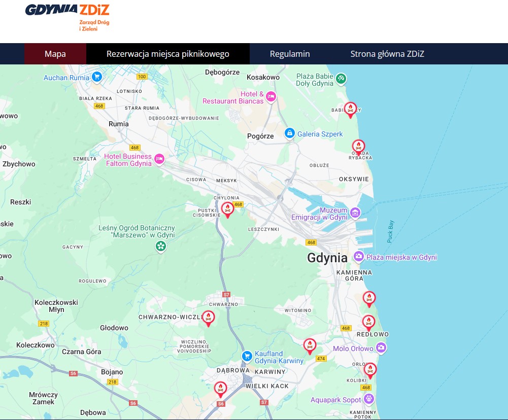Open the Muzeum Emigracji w Gdyni pin
This screenshot has height=420, width=508.
tap(355, 212)
